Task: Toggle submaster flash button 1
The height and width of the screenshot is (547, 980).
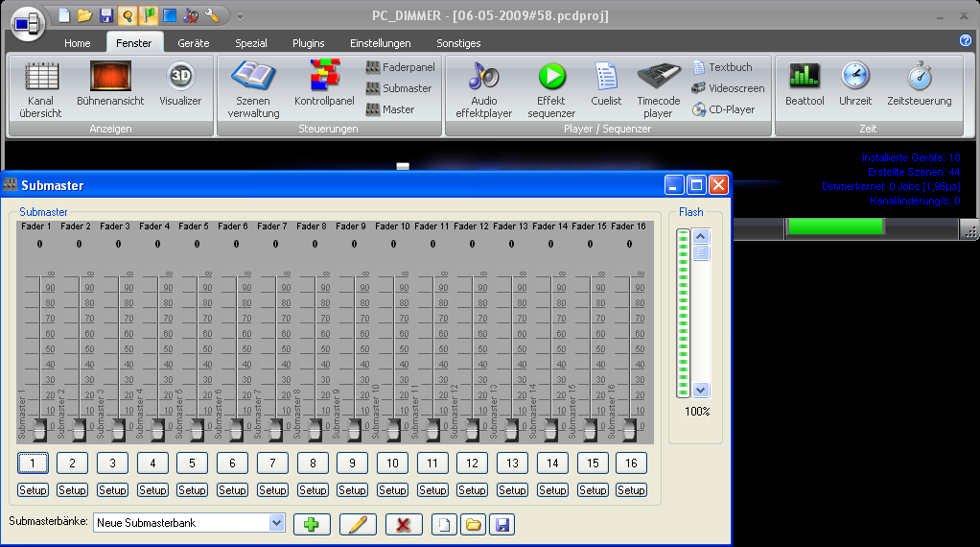Action: [33, 464]
